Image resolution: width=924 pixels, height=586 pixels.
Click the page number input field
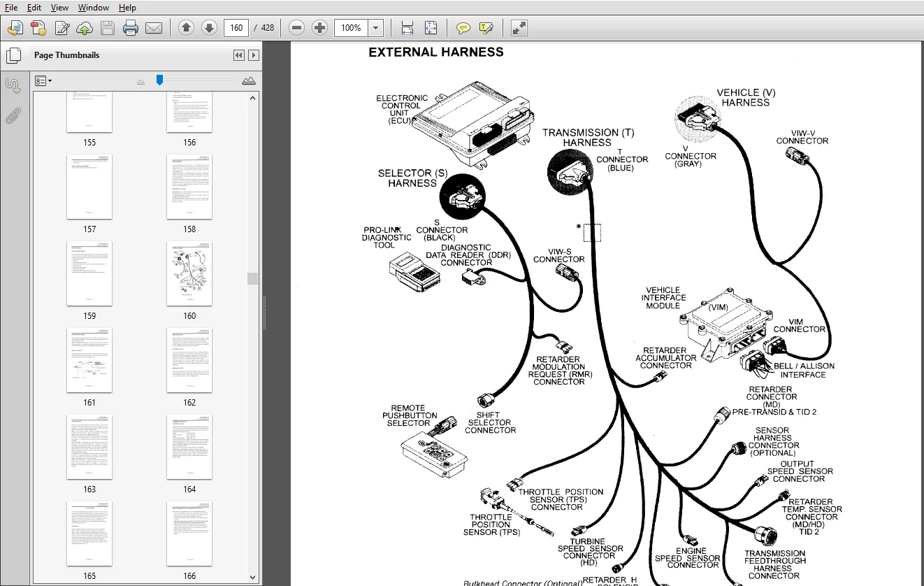click(x=236, y=28)
